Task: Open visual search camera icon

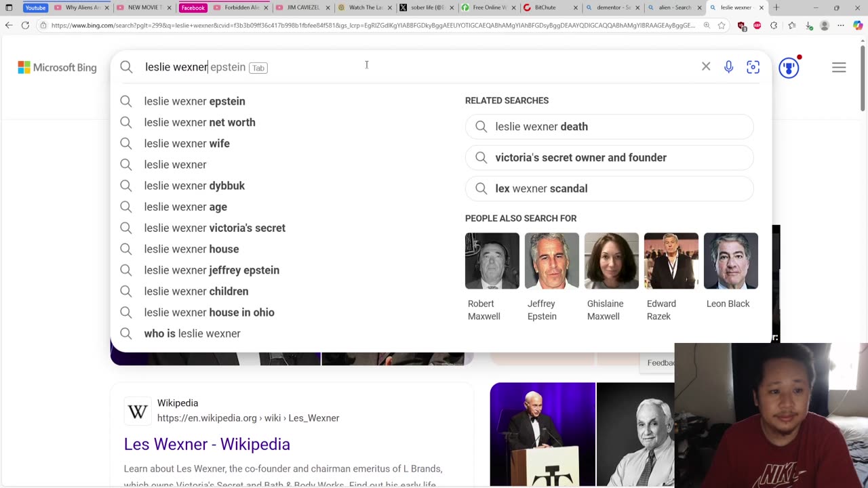Action: point(753,67)
